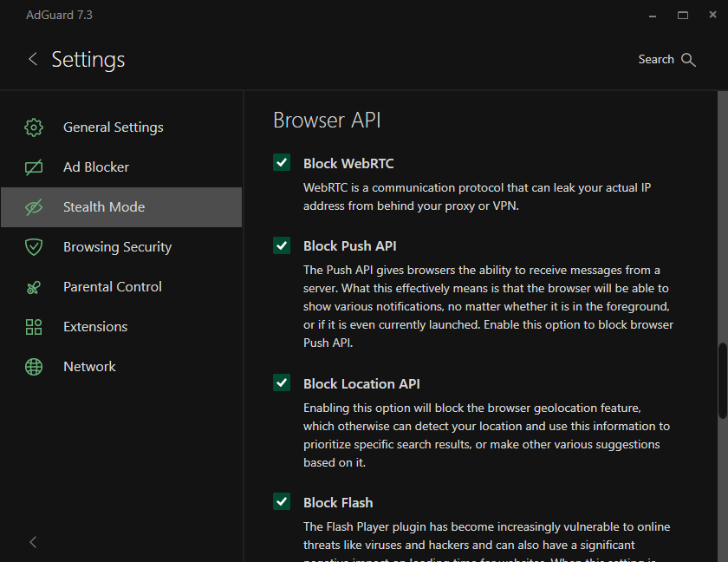
Task: Click the Parental Control icon
Action: (34, 287)
